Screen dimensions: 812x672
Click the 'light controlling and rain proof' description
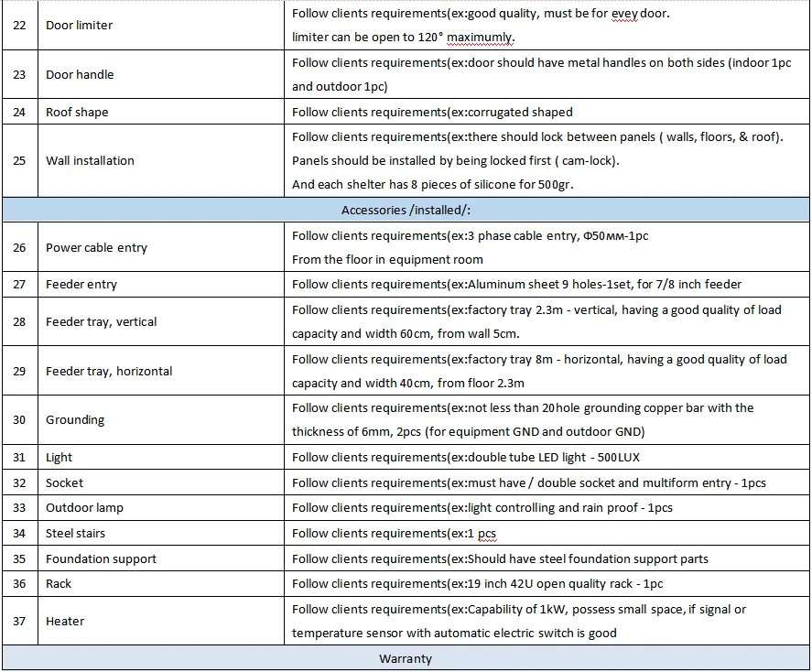tap(553, 507)
